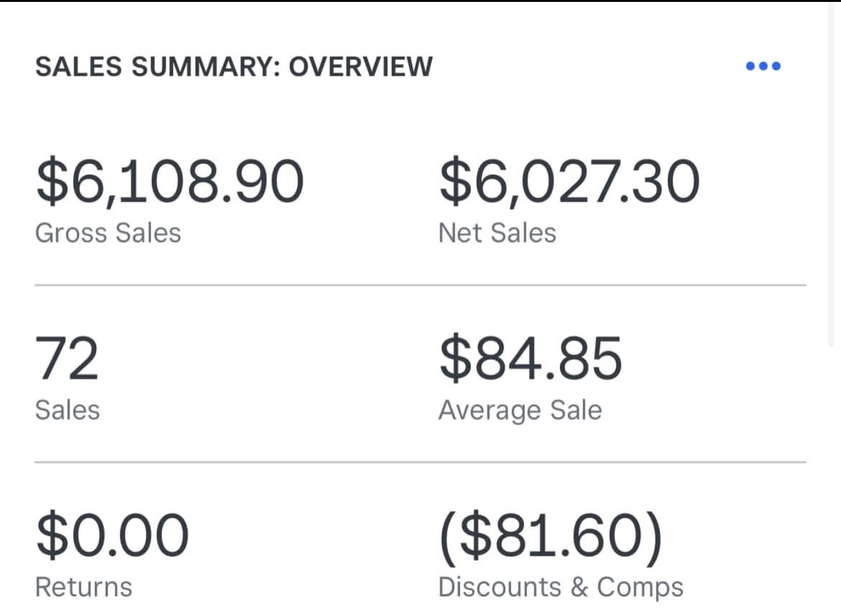Tap the Returns label

(x=83, y=587)
